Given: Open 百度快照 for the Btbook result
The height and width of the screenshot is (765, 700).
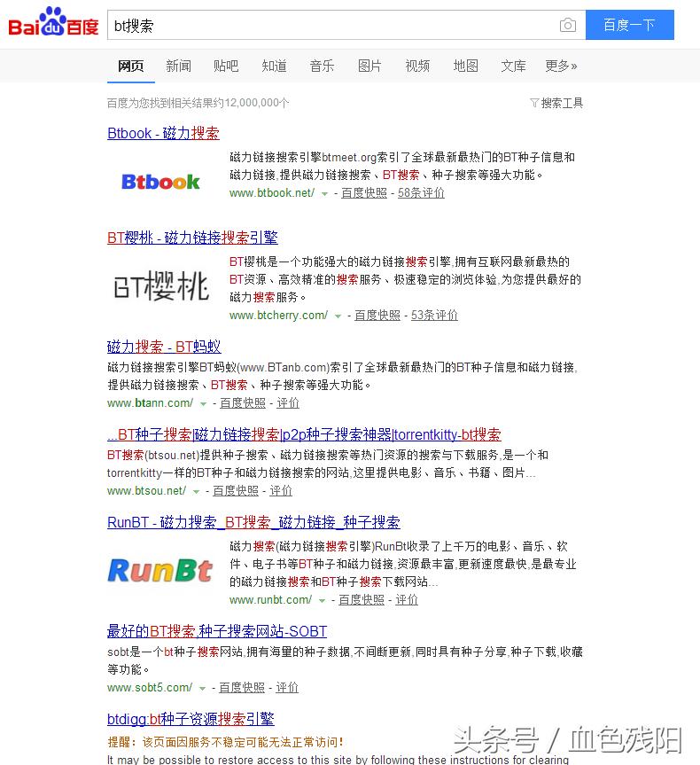Looking at the screenshot, I should coord(364,192).
